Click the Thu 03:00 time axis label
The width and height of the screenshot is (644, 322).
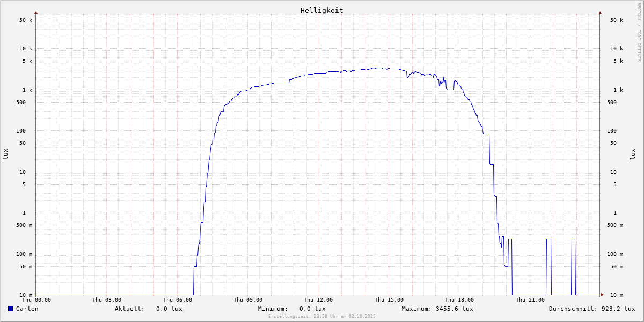click(107, 300)
